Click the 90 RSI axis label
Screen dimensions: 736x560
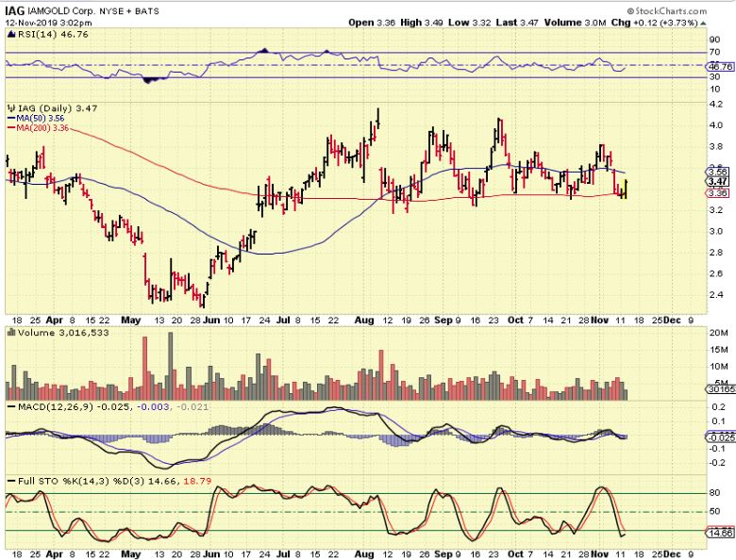tap(715, 40)
